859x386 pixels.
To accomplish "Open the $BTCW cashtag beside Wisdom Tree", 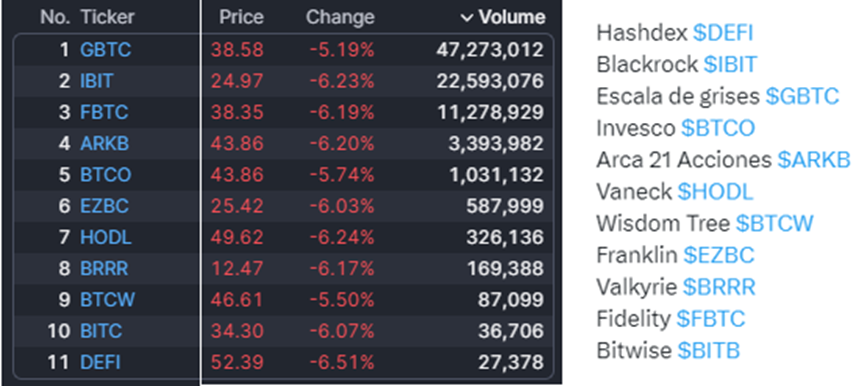I will [x=775, y=224].
